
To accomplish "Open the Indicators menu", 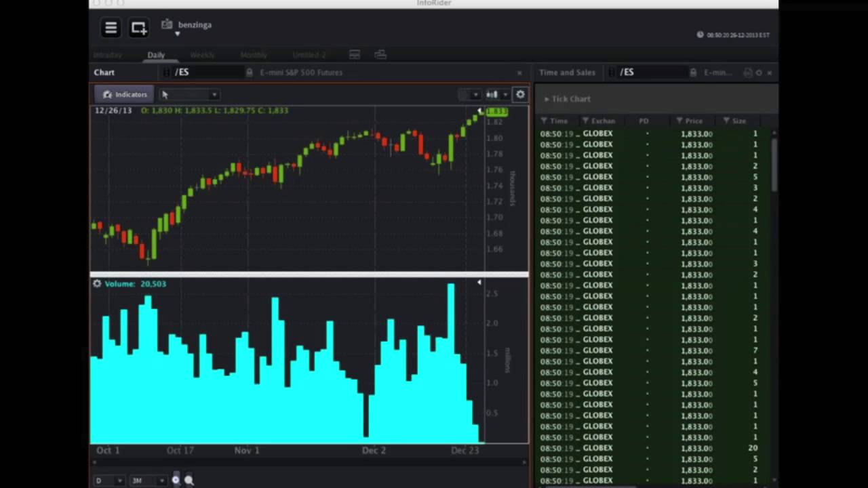I will [x=124, y=94].
